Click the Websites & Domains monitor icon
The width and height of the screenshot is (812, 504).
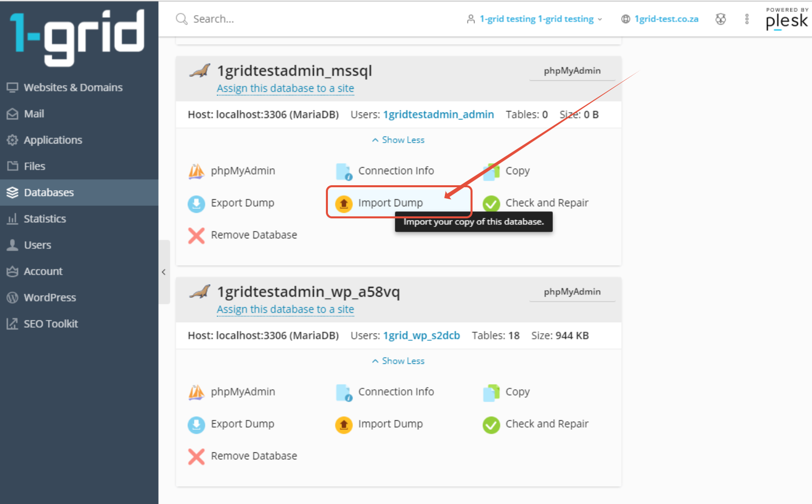13,87
